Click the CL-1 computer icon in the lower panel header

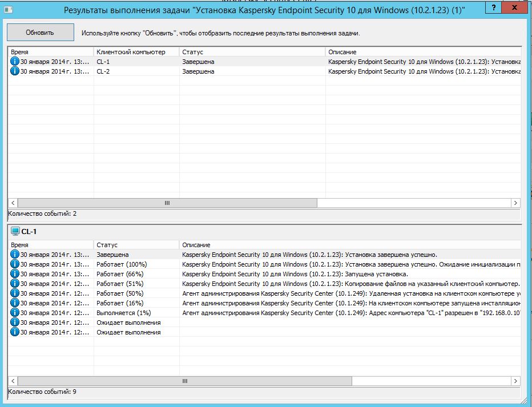click(15, 231)
